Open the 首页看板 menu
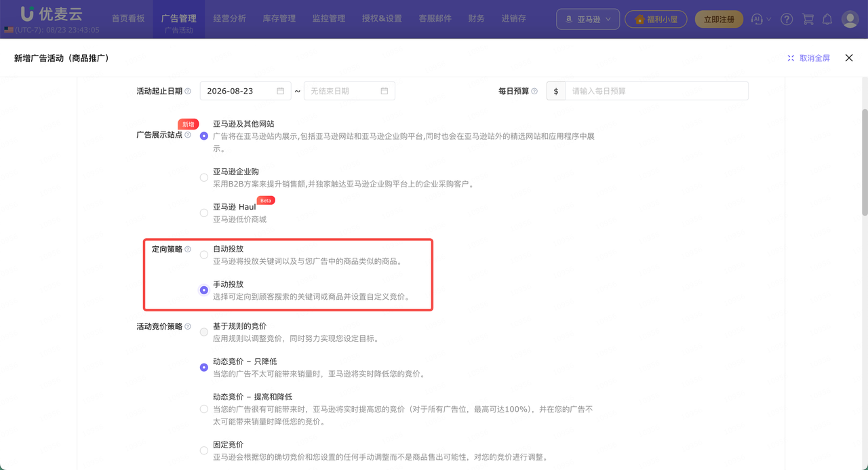Viewport: 868px width, 470px height. tap(128, 18)
